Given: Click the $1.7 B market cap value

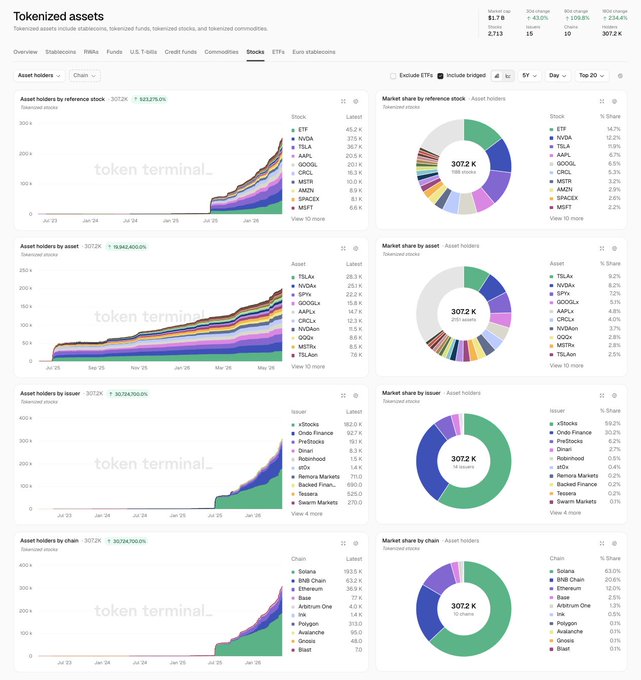Looking at the screenshot, I should pos(496,18).
